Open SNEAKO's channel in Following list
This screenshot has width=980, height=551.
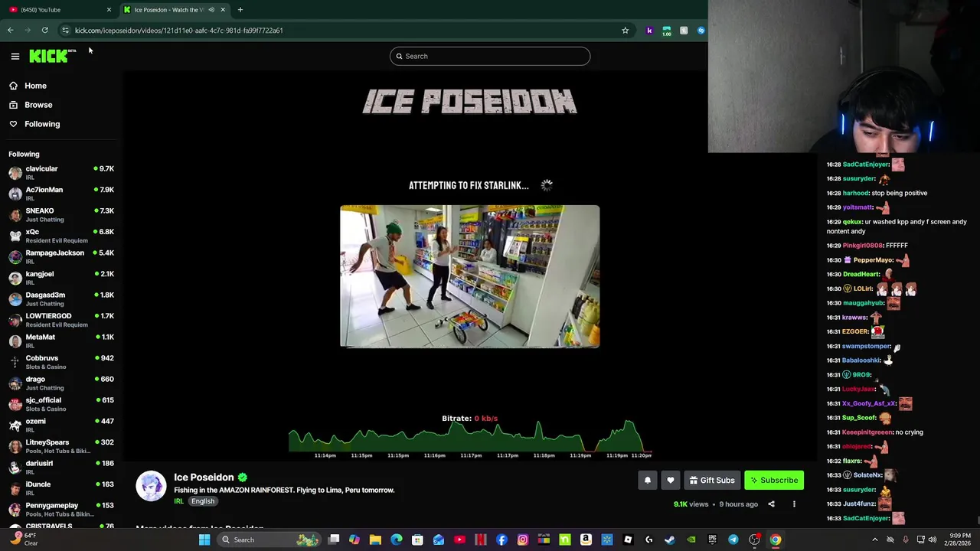[x=61, y=214]
